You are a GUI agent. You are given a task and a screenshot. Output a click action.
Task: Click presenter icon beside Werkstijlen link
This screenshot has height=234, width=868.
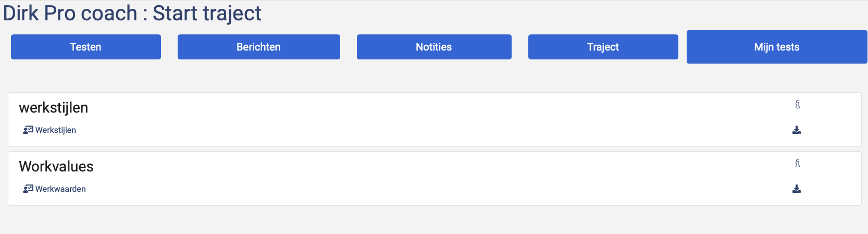[28, 130]
